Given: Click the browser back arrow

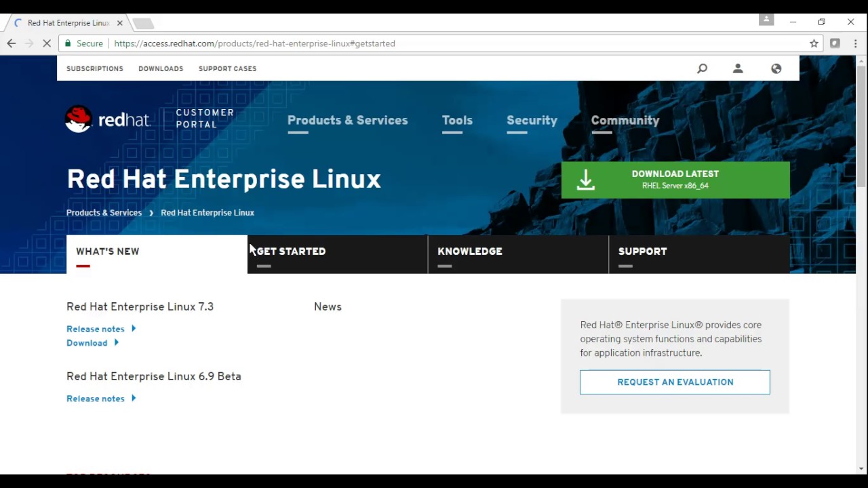Looking at the screenshot, I should [12, 43].
